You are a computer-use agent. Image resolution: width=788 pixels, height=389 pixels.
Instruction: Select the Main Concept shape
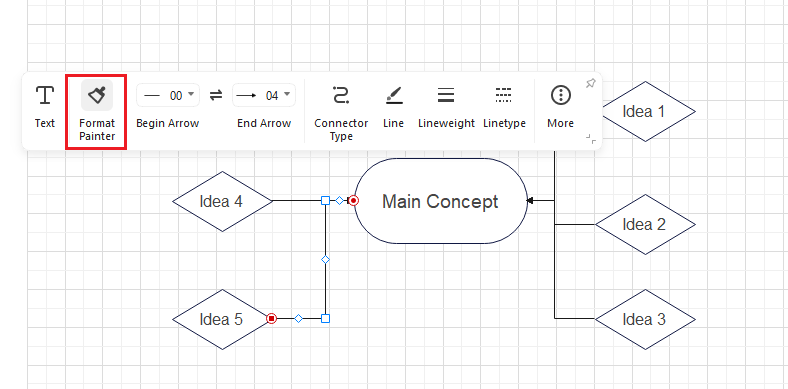(x=440, y=201)
